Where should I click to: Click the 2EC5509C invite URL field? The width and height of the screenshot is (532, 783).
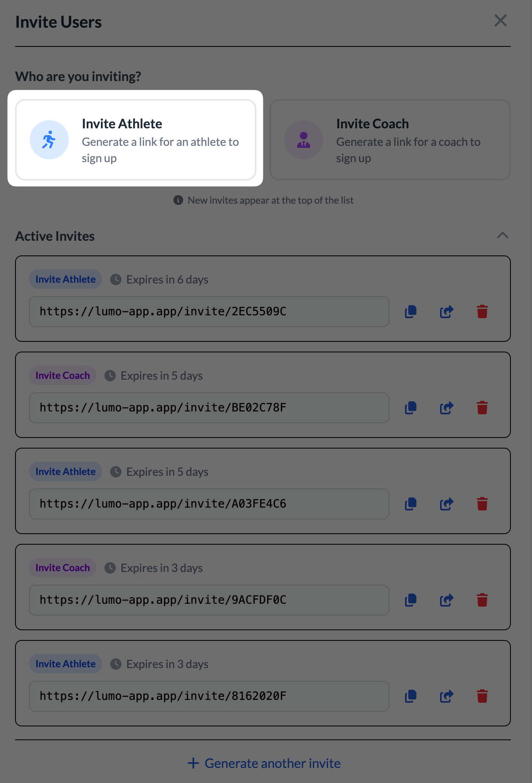[209, 312]
